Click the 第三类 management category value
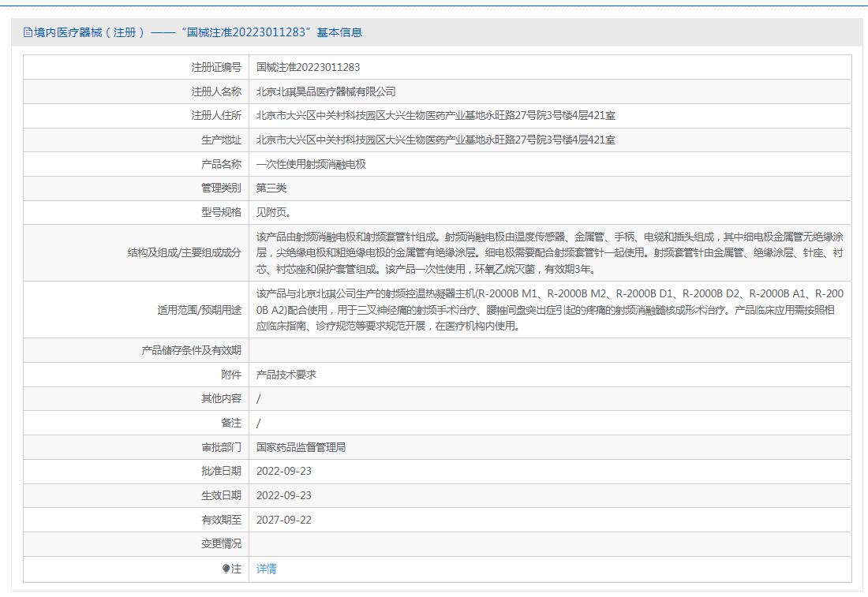 tap(271, 188)
